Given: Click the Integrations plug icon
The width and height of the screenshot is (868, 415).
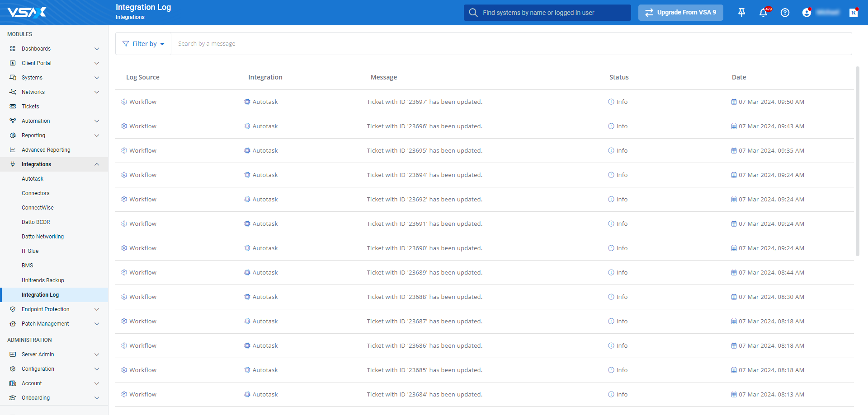Looking at the screenshot, I should 13,164.
